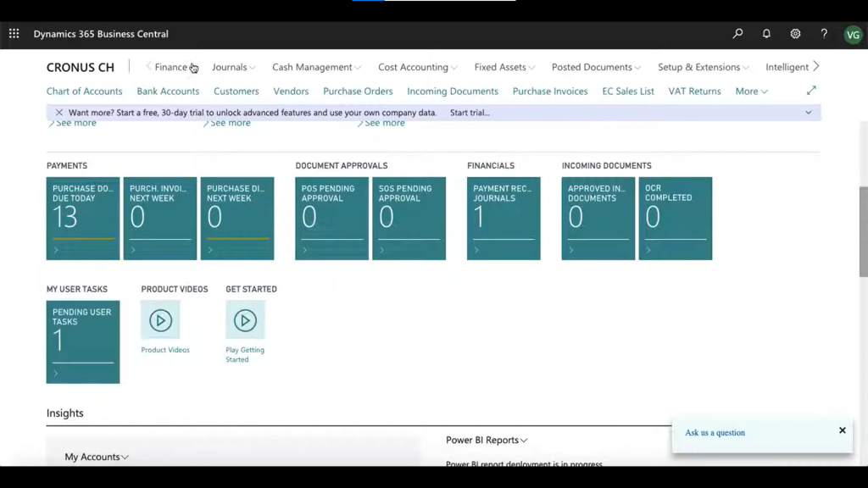Screen dimensions: 868x488
Task: Dismiss the free trial banner
Action: click(x=58, y=112)
